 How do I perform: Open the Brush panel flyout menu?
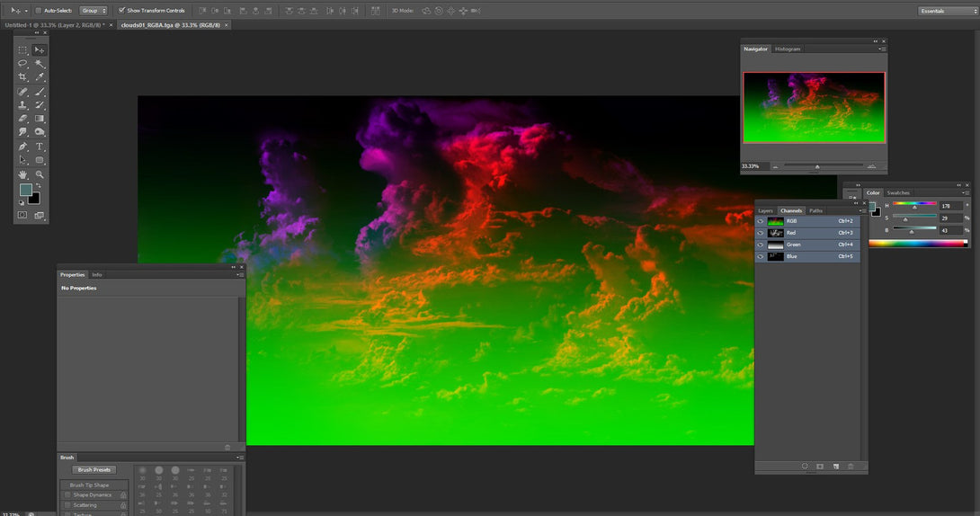(x=240, y=458)
